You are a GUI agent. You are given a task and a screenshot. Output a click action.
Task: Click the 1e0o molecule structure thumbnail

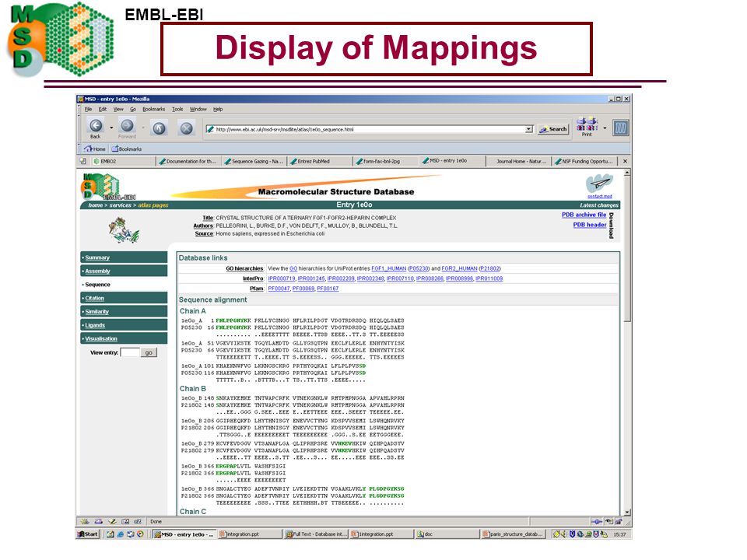[x=124, y=230]
